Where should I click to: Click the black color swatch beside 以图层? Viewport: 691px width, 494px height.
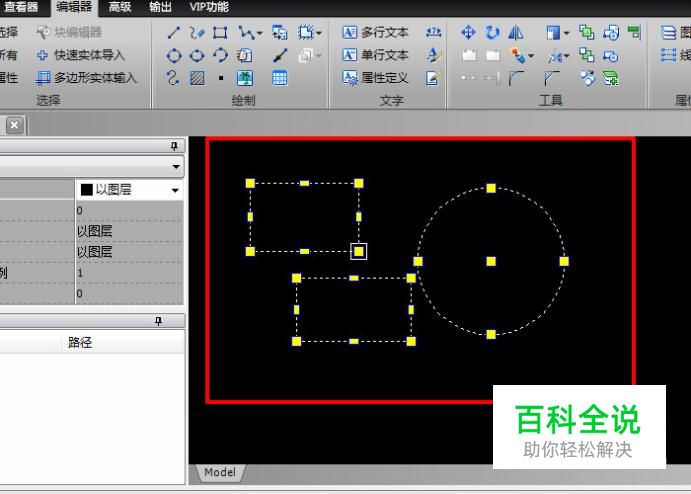click(87, 190)
